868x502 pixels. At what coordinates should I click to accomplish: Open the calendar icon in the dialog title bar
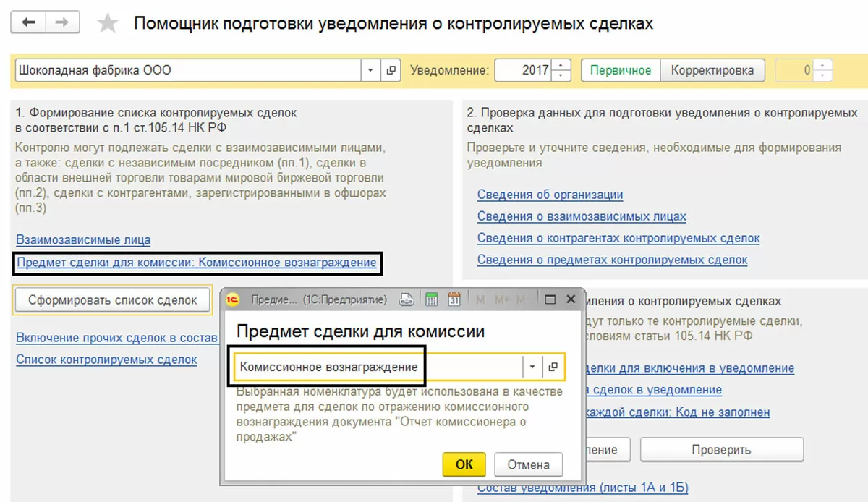[455, 299]
